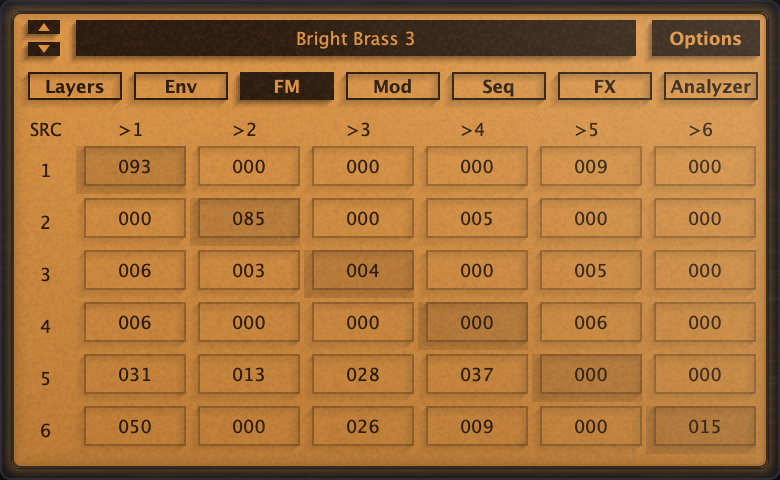Switch to the Env tab
The image size is (780, 480).
(x=181, y=87)
